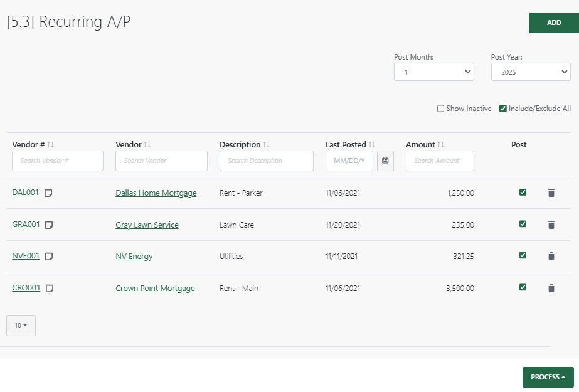
Task: Uncheck Include/Exclude All
Action: (502, 108)
